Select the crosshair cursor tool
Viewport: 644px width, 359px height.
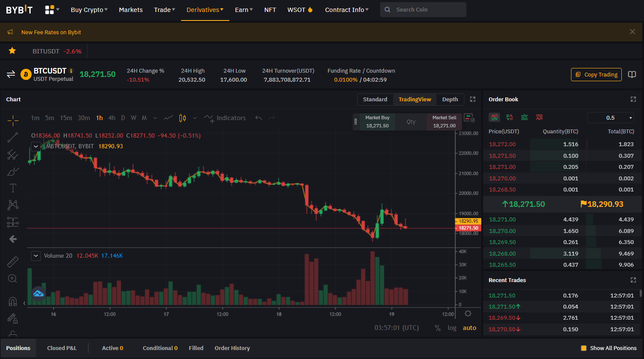pyautogui.click(x=13, y=121)
